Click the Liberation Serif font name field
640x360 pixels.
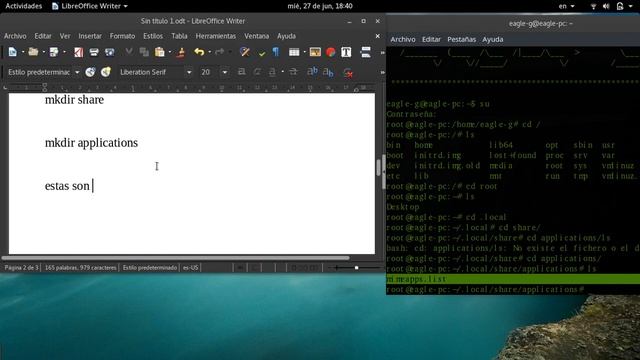(151, 72)
